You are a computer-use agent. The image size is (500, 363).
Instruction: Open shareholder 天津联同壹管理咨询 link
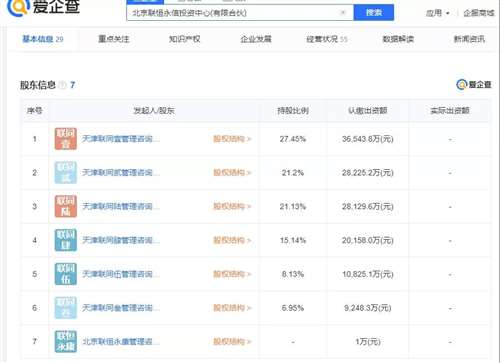click(x=121, y=139)
